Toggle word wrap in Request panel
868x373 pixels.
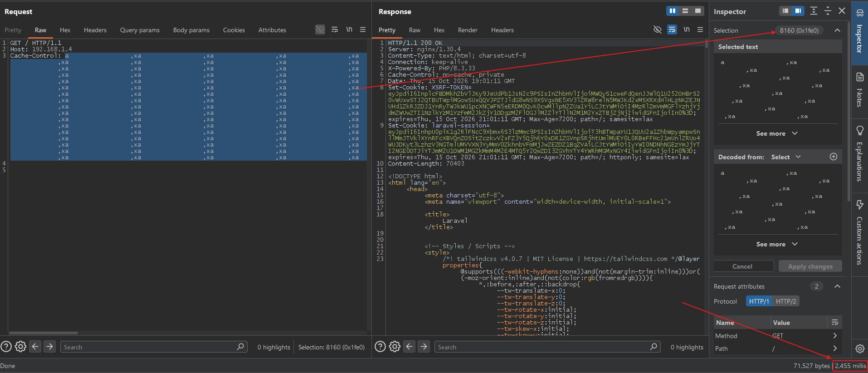coord(335,29)
